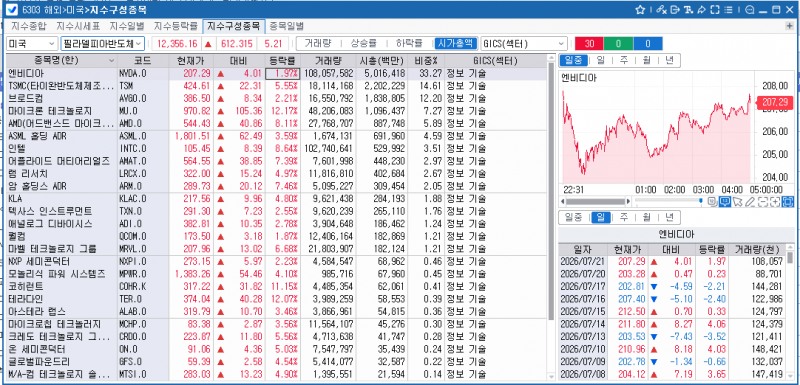Click the chart scrollbar left arrow
800x385 pixels.
pos(563,201)
